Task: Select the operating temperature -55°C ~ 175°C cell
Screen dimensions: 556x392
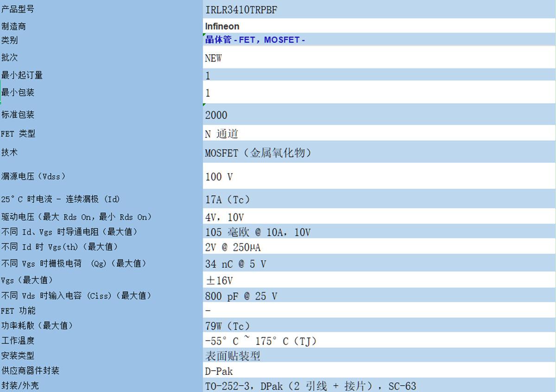Action: (x=379, y=341)
